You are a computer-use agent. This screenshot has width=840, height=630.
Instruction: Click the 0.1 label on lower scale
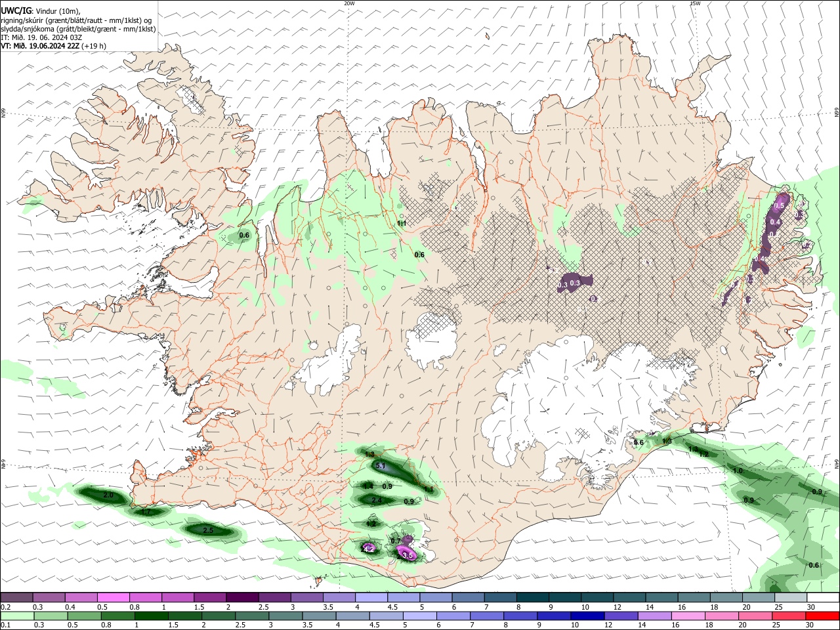pyautogui.click(x=5, y=625)
